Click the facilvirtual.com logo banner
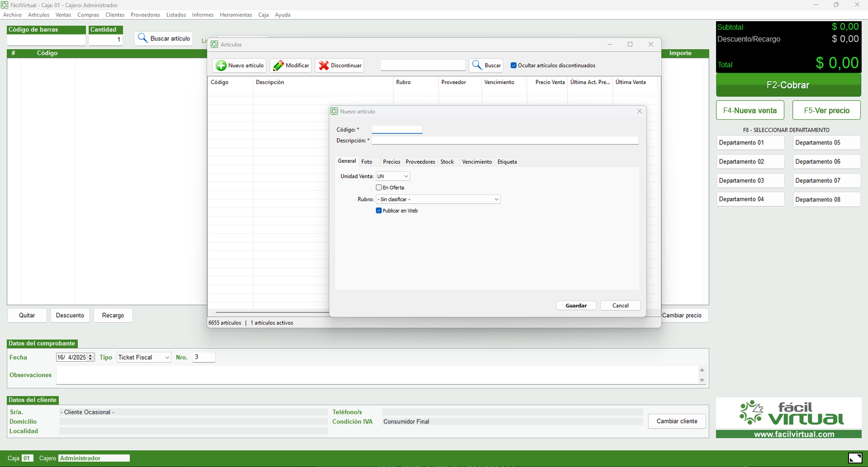The width and height of the screenshot is (868, 467). click(788, 418)
